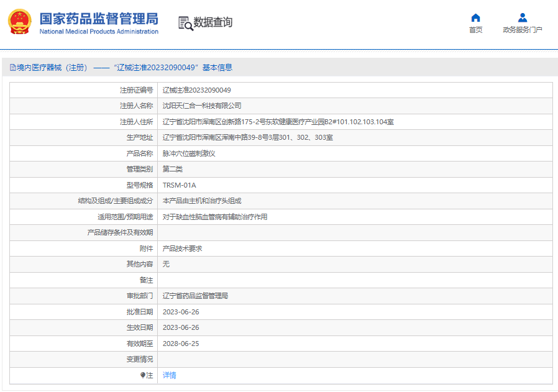Select management class 第二类

(x=173, y=170)
